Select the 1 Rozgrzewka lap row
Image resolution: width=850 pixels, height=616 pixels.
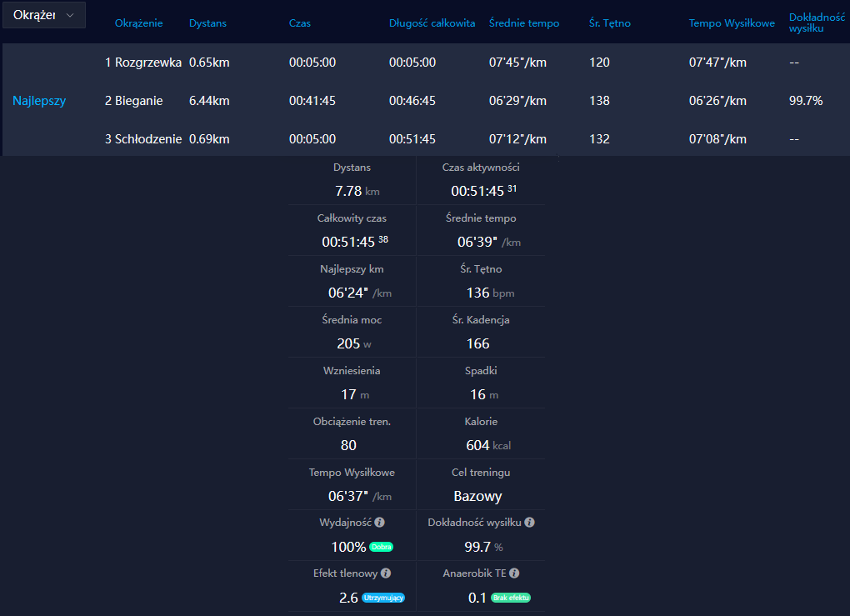point(142,63)
